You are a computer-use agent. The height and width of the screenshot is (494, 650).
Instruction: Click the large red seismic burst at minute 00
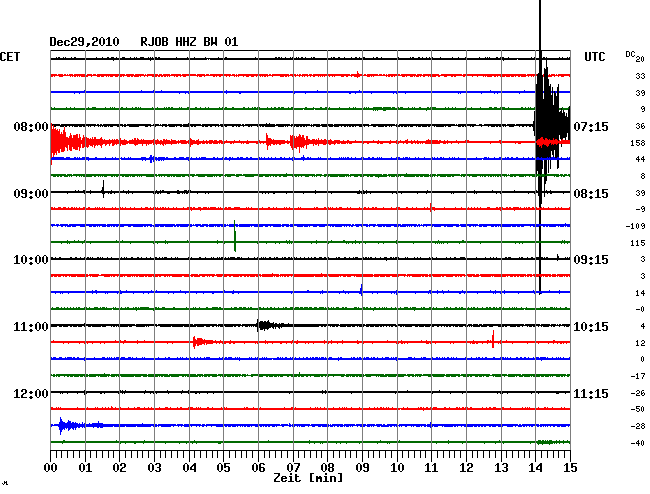click(x=68, y=142)
